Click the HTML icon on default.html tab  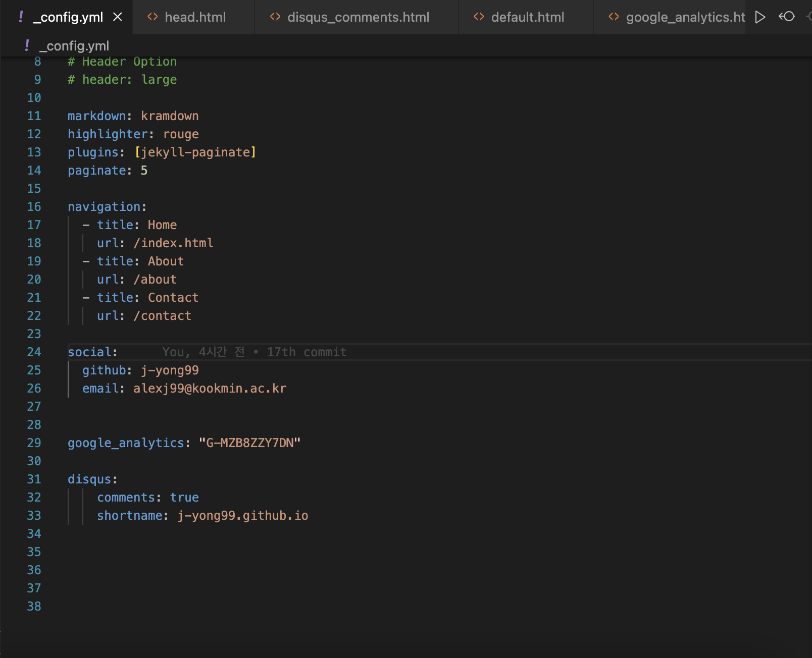tap(479, 17)
